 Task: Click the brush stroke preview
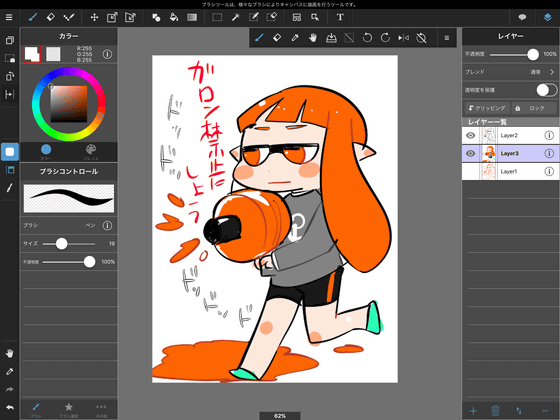click(x=69, y=198)
